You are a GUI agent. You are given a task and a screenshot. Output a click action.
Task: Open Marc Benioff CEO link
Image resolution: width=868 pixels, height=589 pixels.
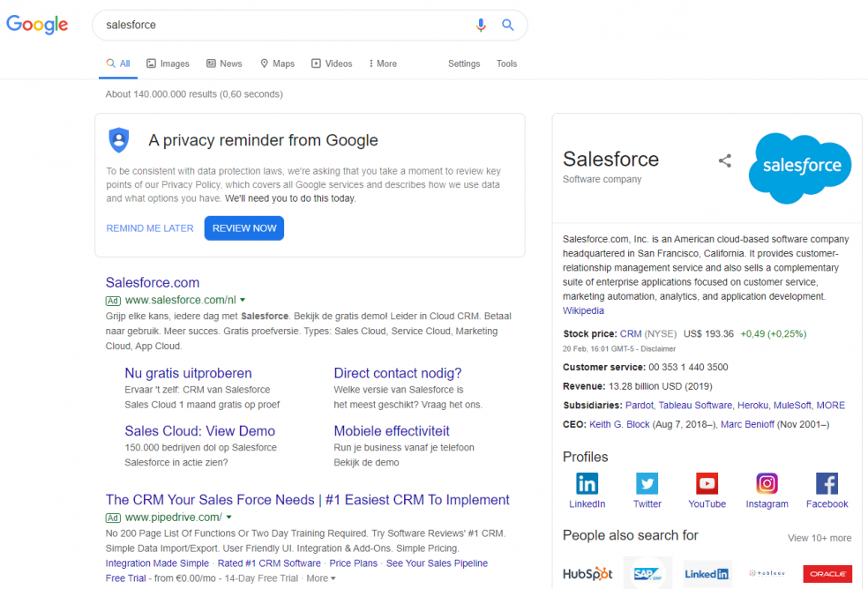click(x=747, y=424)
